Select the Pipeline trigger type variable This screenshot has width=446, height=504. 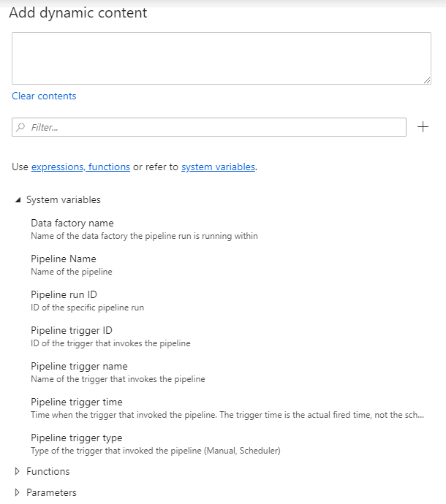click(x=76, y=438)
